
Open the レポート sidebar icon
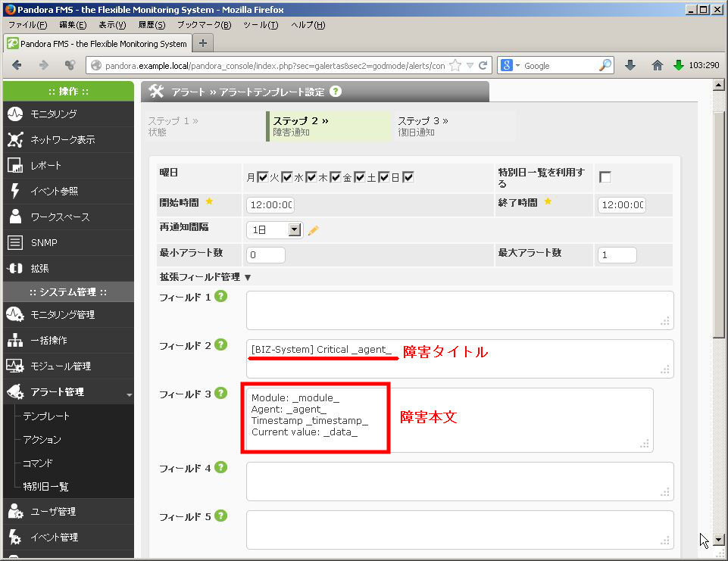15,165
